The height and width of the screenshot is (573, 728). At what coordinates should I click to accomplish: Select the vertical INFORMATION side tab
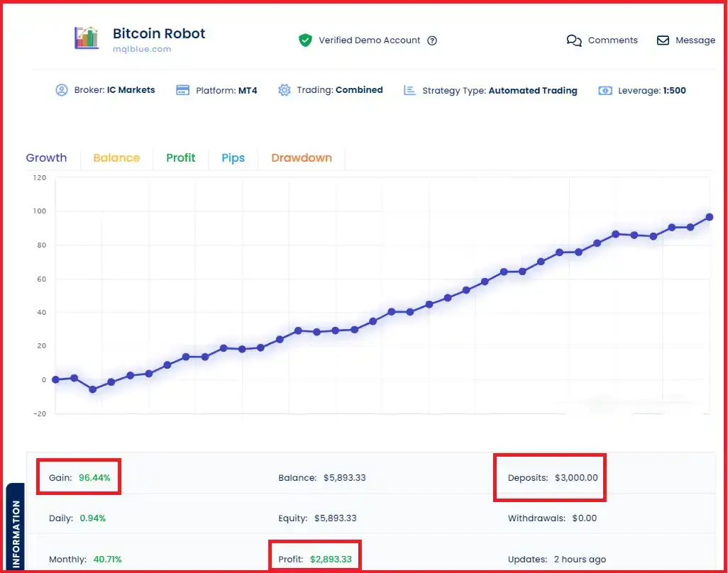16,528
